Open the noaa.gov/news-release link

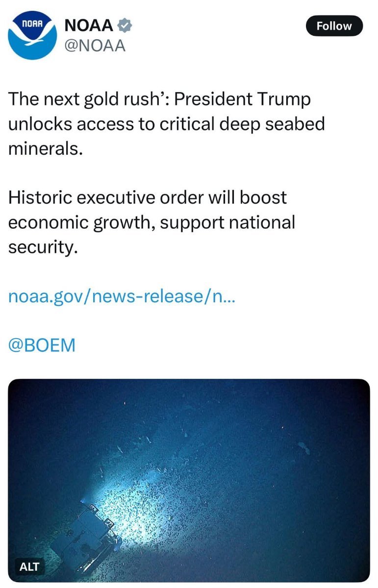122,297
